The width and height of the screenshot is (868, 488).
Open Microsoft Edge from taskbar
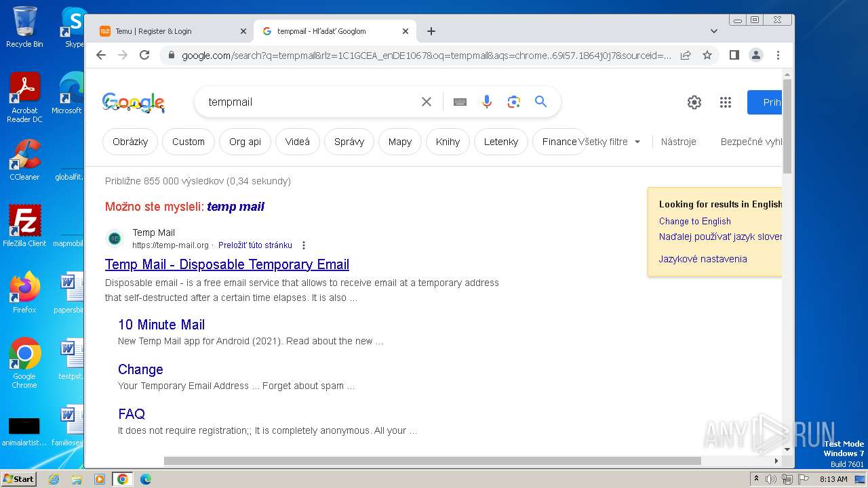click(x=146, y=479)
